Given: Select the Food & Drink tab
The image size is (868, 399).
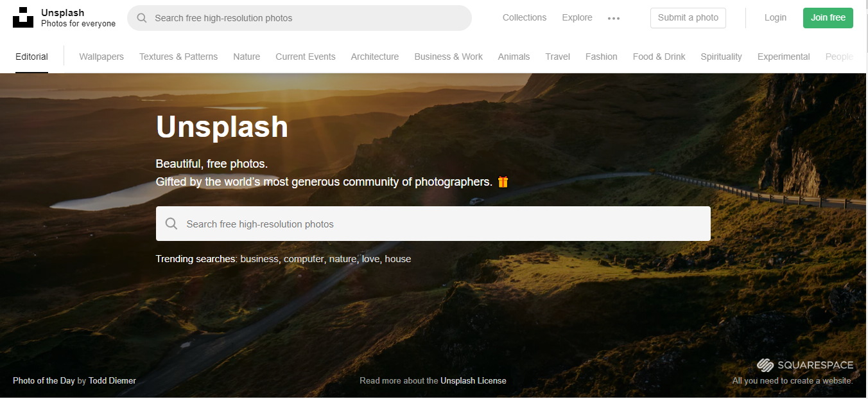Looking at the screenshot, I should 659,57.
